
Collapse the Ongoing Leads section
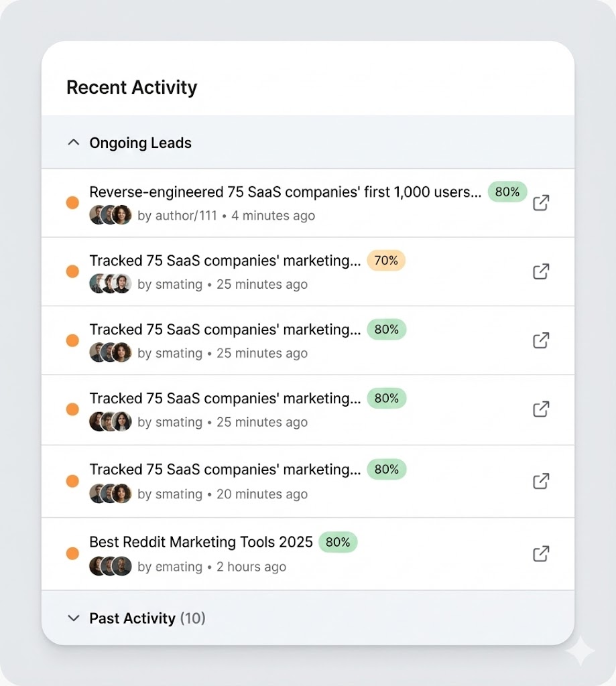(x=74, y=142)
